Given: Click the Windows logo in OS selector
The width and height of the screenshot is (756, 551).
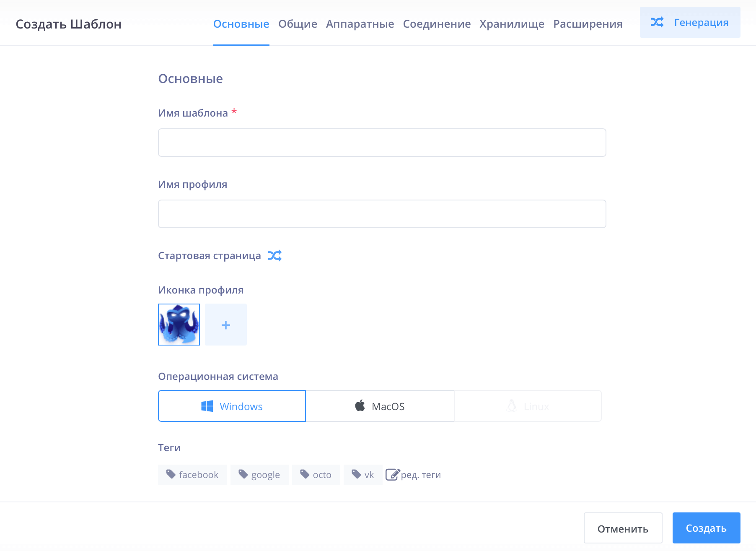Looking at the screenshot, I should point(206,405).
